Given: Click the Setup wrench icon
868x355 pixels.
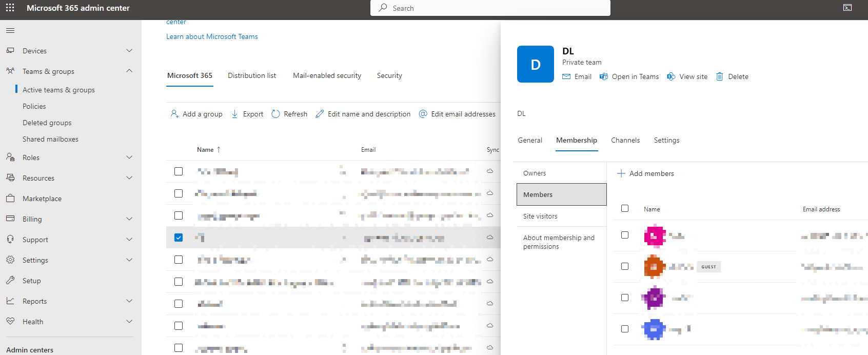Looking at the screenshot, I should pyautogui.click(x=10, y=280).
